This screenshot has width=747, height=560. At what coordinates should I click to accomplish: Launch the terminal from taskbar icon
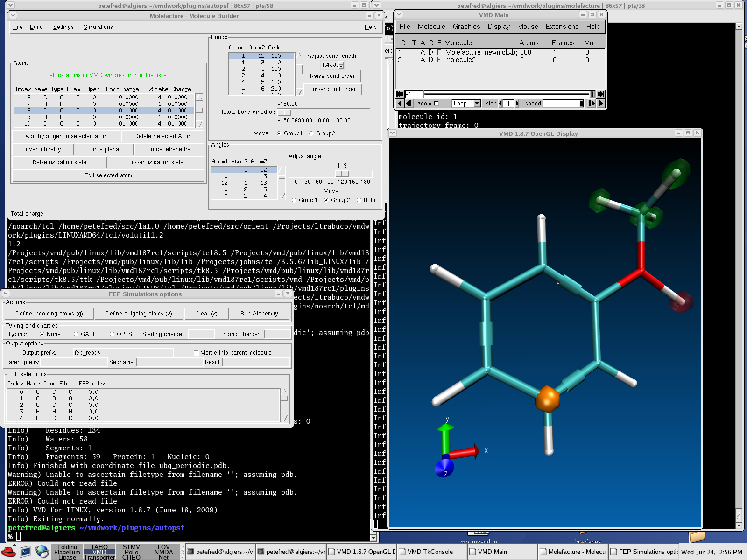(25, 552)
